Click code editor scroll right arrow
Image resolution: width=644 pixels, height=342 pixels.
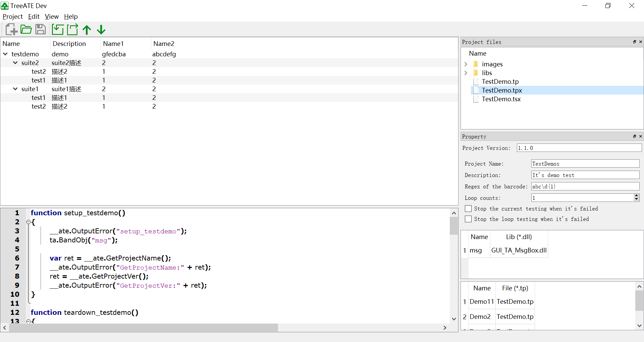[x=445, y=328]
